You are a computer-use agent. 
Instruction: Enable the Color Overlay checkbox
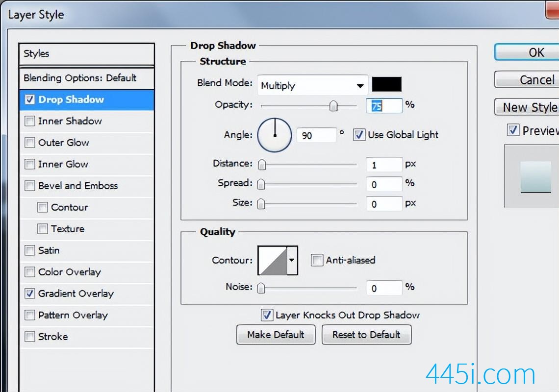(x=29, y=272)
